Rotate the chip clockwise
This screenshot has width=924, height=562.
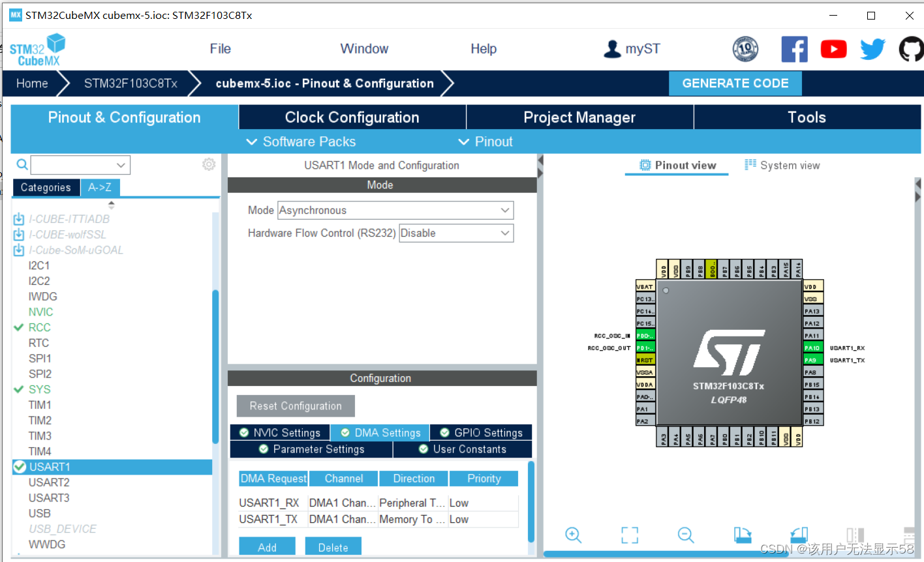(x=743, y=535)
